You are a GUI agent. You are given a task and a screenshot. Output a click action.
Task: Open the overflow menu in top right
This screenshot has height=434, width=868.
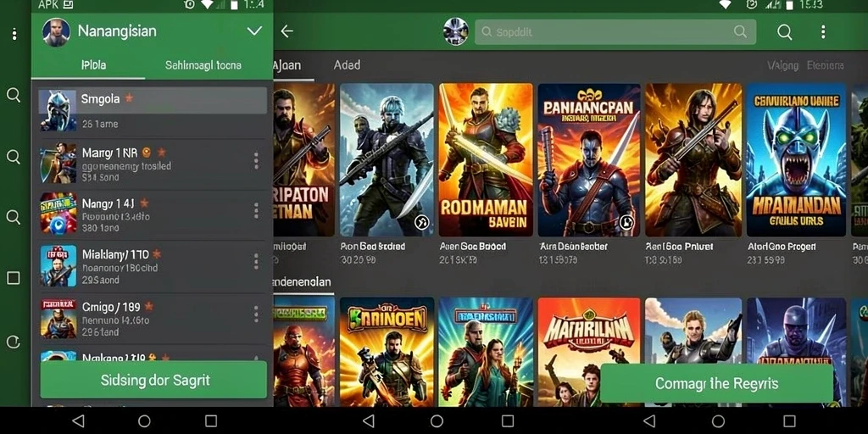823,31
